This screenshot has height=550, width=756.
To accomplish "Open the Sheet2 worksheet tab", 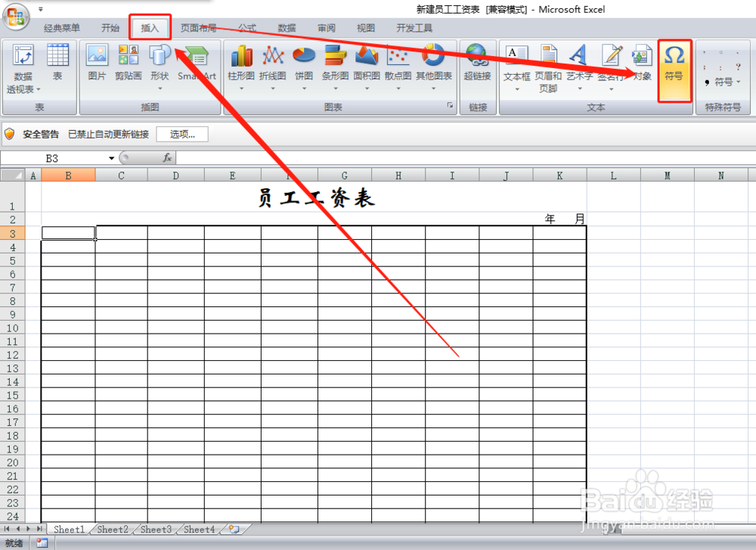I will tap(113, 530).
